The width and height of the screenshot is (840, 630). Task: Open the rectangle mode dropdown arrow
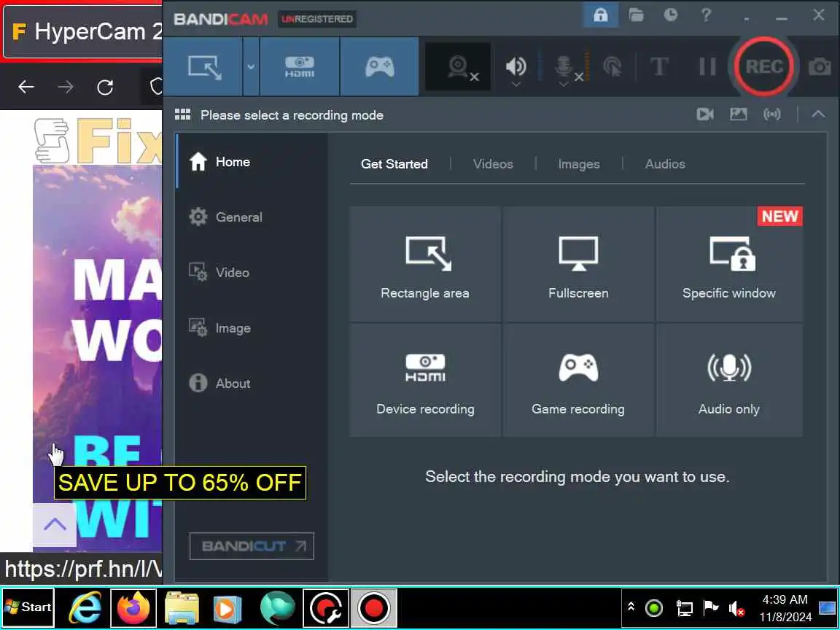click(251, 67)
